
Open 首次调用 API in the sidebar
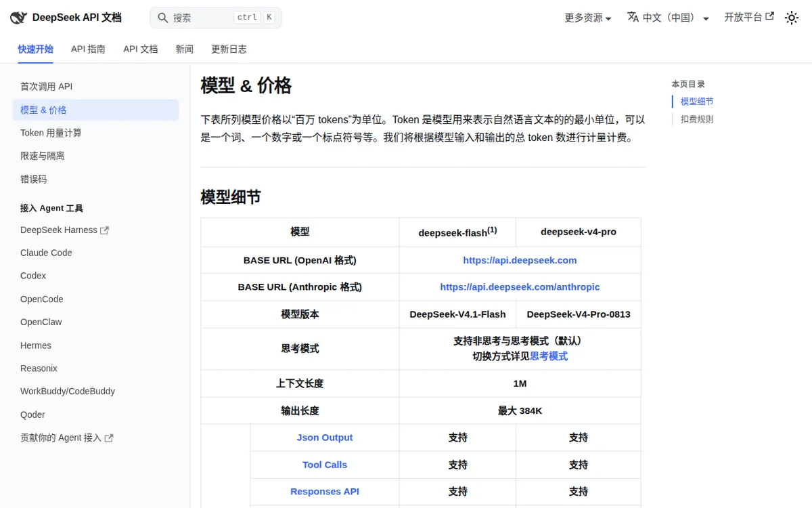pos(95,87)
